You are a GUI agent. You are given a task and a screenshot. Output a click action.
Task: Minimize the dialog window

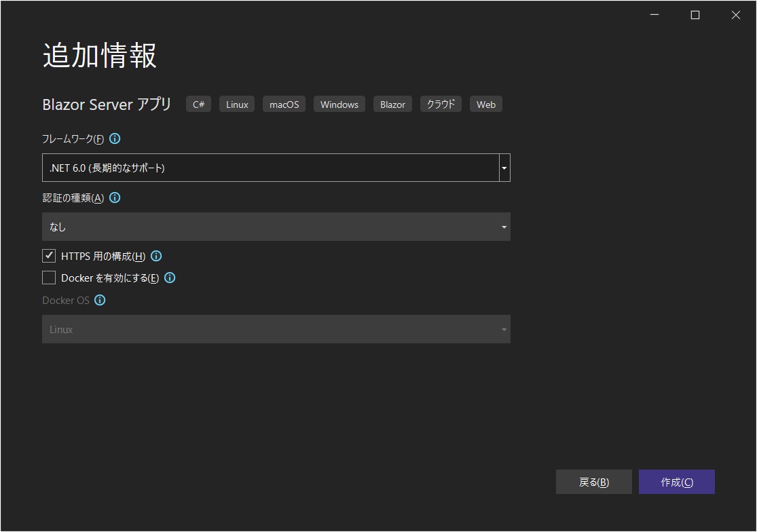(654, 15)
